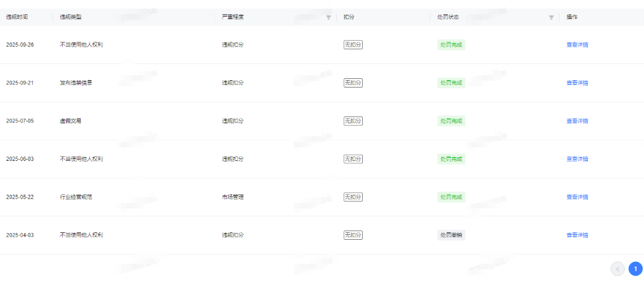Click 查看详情 for the 2025-09-26 violation
644x286 pixels.
(577, 45)
